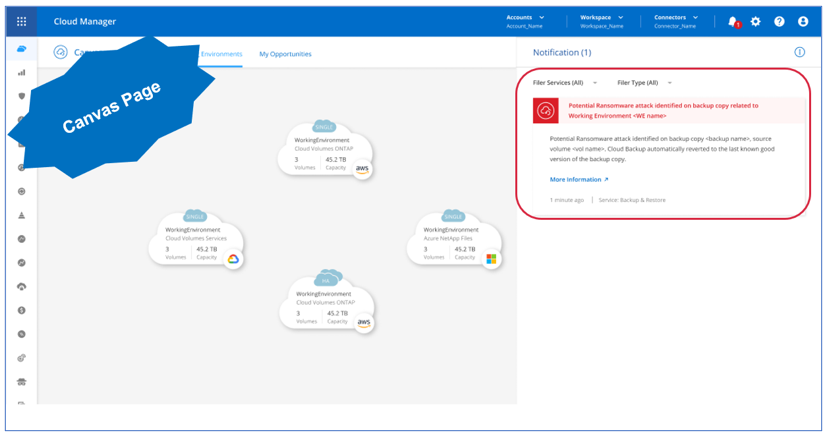Click the shield icon in sidebar

(21, 97)
